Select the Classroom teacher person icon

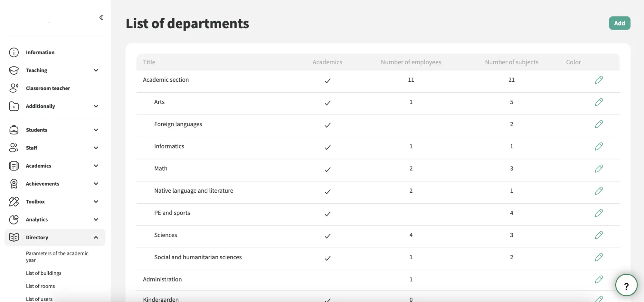point(14,88)
